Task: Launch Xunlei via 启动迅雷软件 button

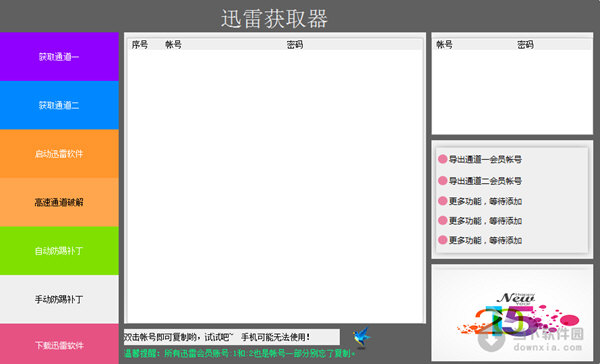Action: point(59,153)
